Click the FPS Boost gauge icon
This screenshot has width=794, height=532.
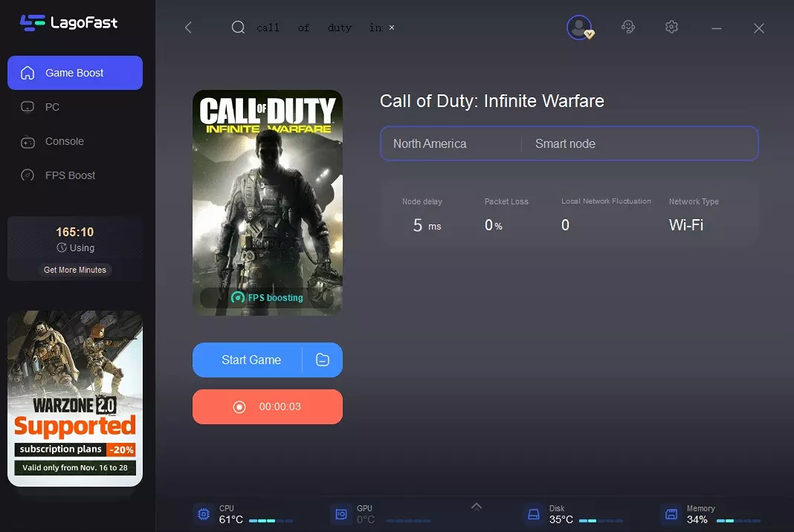[28, 175]
